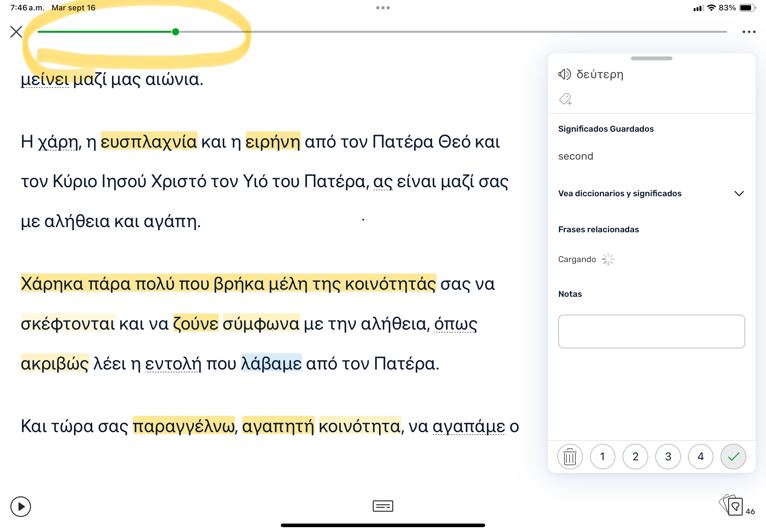The width and height of the screenshot is (766, 532).
Task: Toggle the subtitle view icon at the bottom
Action: coord(382,506)
